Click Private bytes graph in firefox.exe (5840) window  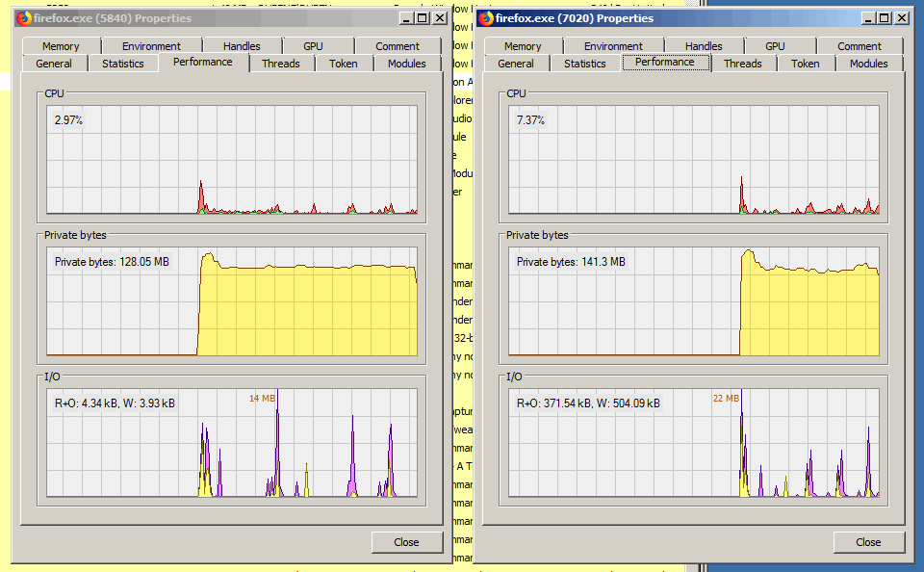232,301
